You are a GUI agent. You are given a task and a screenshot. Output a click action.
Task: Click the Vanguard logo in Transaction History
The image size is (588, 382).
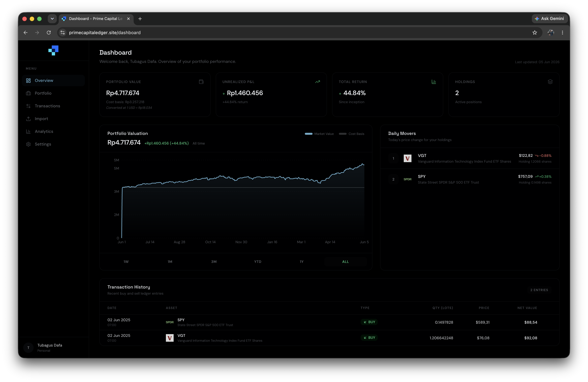pos(170,338)
